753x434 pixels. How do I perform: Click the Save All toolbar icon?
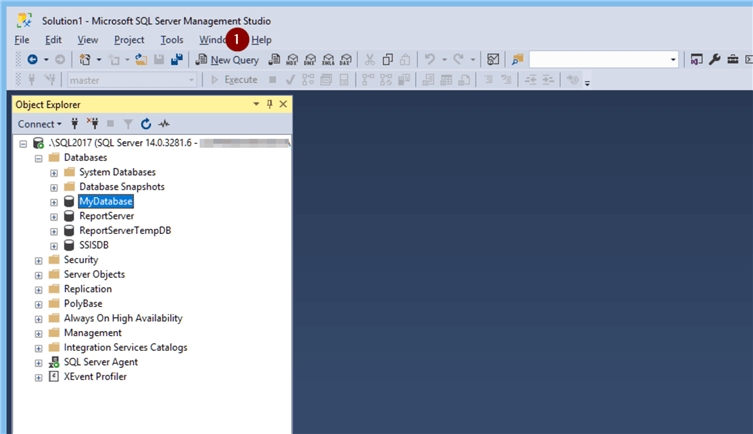[177, 60]
